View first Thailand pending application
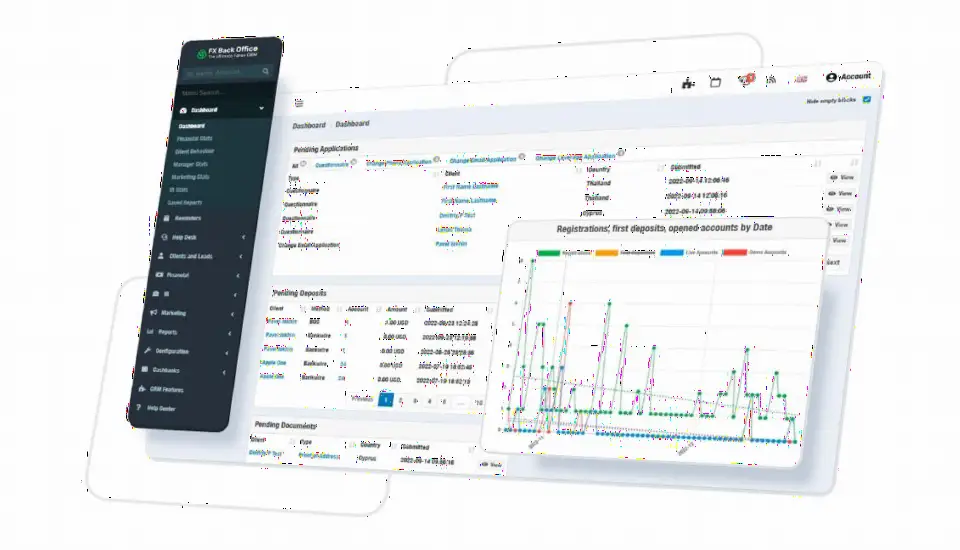The width and height of the screenshot is (960, 550). [842, 178]
